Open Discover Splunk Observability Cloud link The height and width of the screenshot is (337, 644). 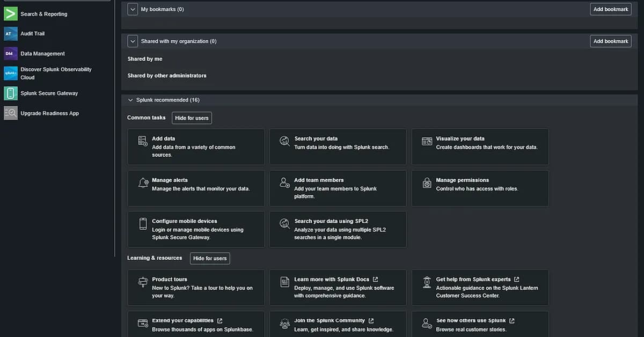point(56,74)
